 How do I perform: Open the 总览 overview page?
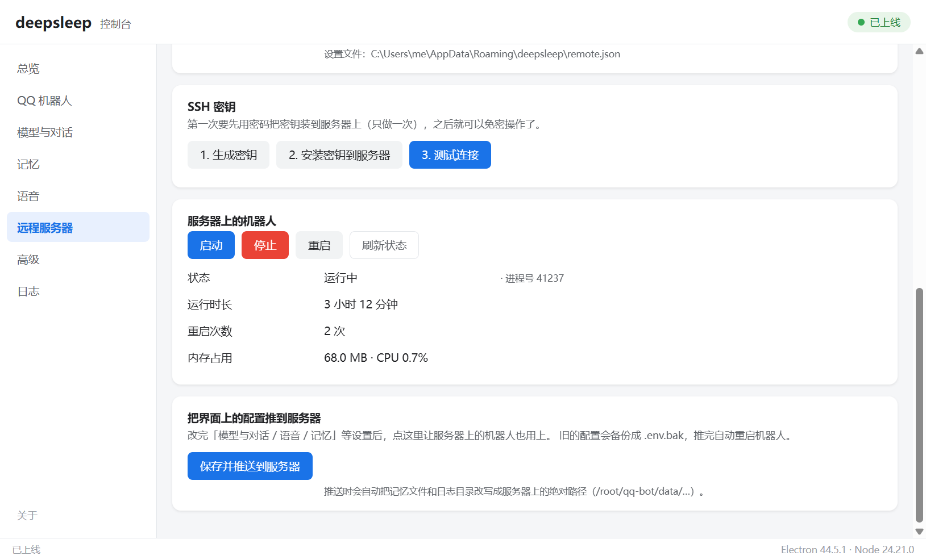pos(78,69)
